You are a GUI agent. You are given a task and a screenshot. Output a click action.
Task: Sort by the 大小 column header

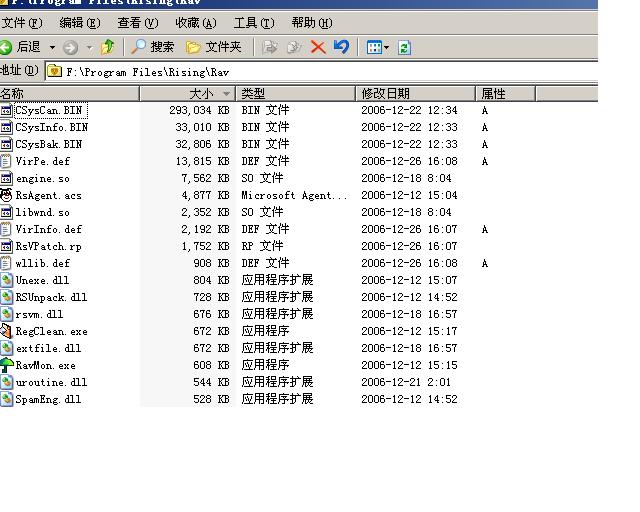point(188,94)
